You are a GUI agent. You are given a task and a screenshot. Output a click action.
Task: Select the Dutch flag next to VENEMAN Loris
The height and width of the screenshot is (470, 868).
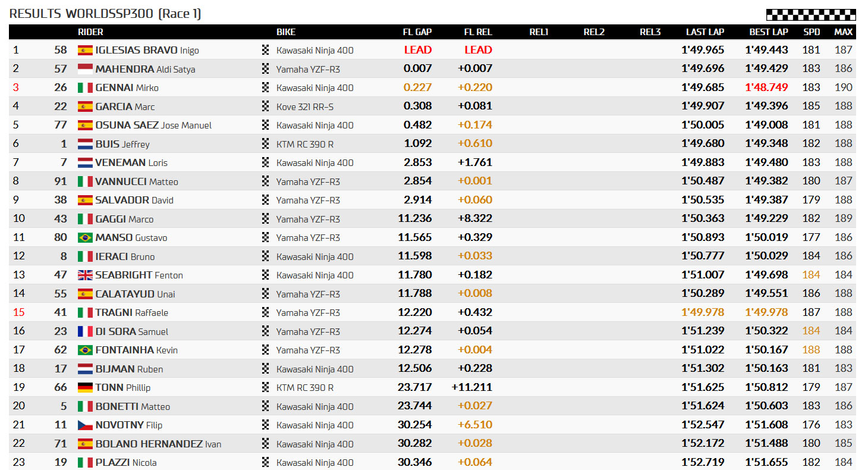point(85,162)
